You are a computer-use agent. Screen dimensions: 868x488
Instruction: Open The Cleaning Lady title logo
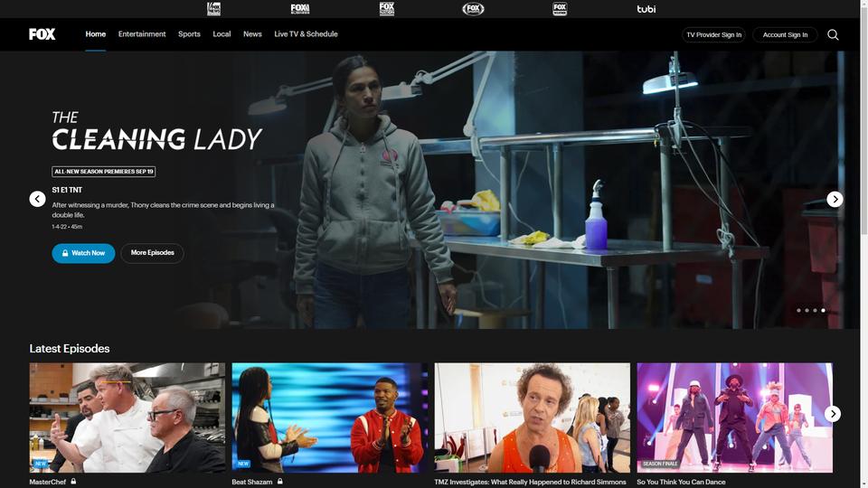[x=156, y=130]
